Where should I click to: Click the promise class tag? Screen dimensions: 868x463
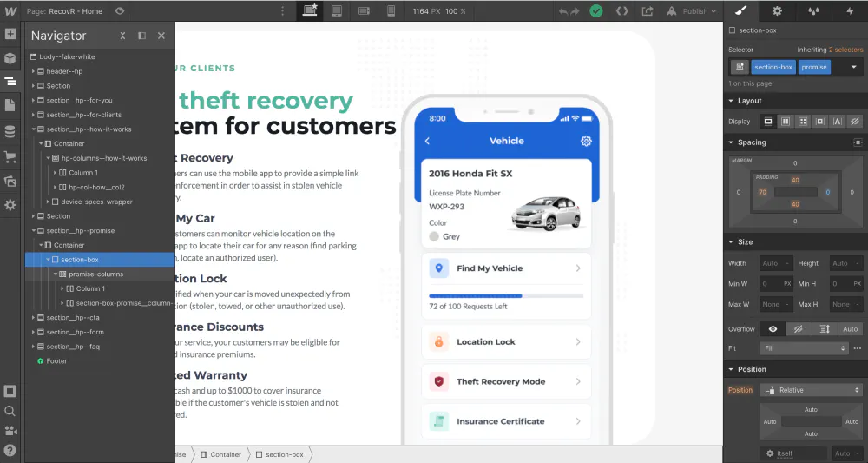point(814,67)
